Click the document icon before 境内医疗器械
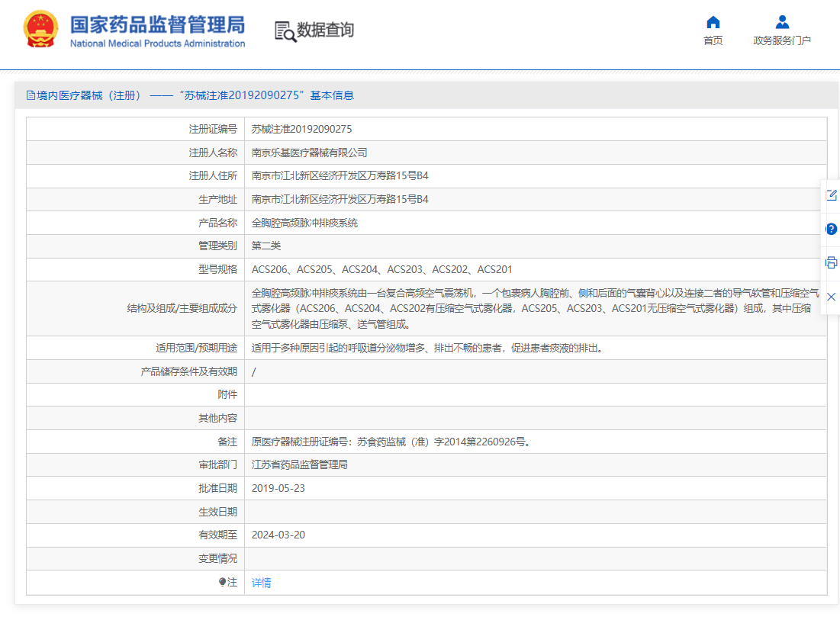The height and width of the screenshot is (617, 840). coord(31,95)
